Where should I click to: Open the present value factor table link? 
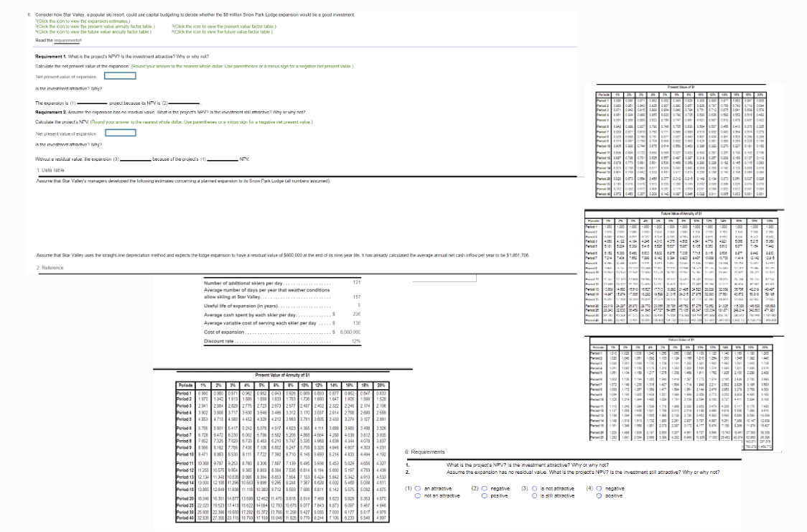point(223,27)
